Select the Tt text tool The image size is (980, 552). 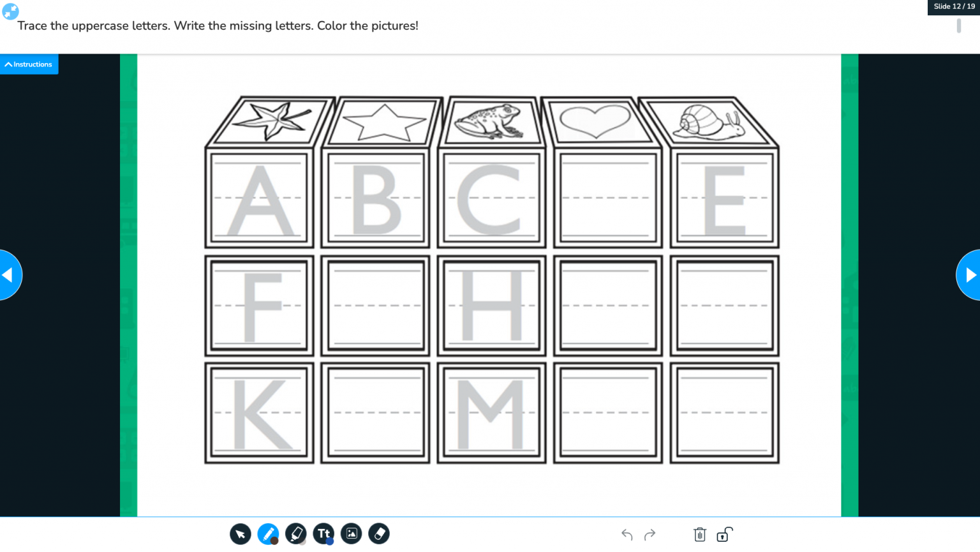[323, 533]
